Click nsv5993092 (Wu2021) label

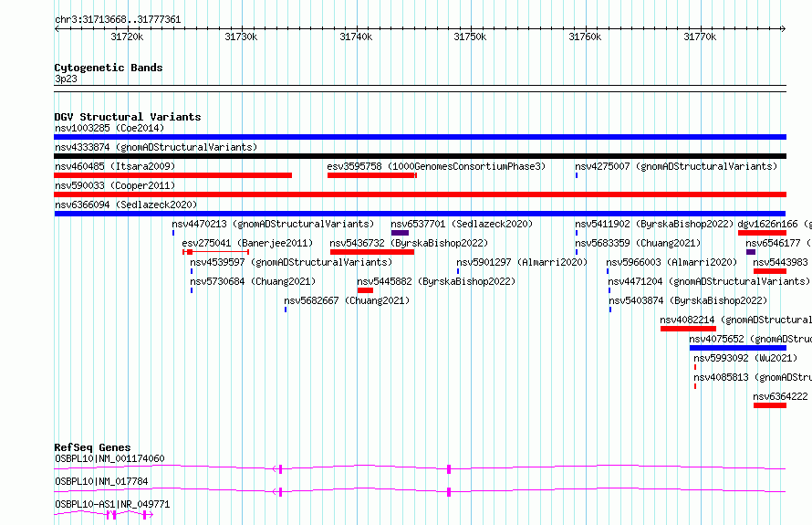pyautogui.click(x=745, y=358)
